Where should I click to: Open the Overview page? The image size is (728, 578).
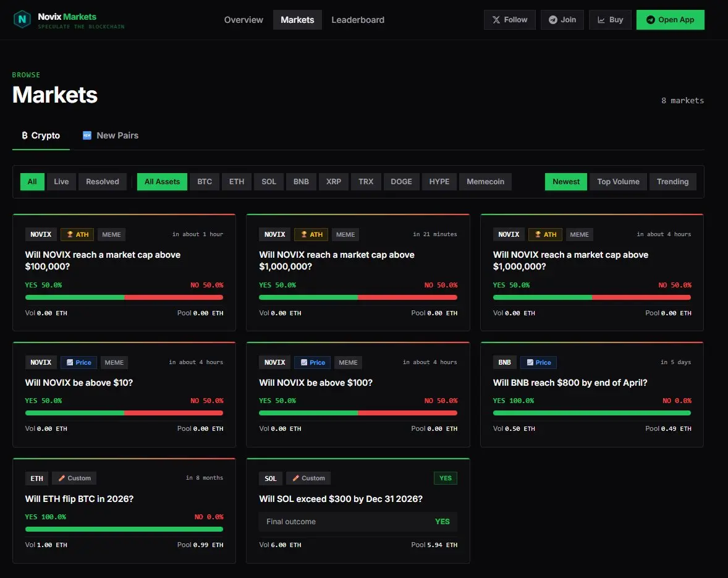[243, 20]
